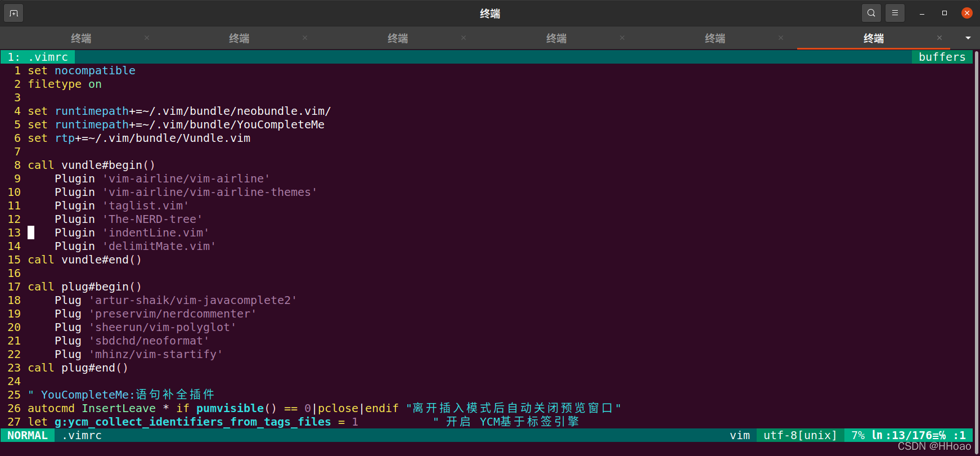
Task: Switch to the fourth 终端 tab
Action: tap(556, 38)
